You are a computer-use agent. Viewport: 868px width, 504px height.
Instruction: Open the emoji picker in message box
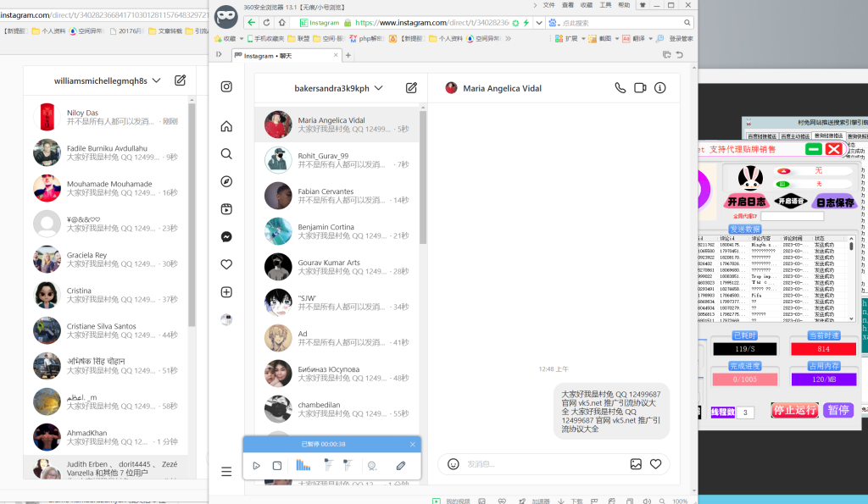pyautogui.click(x=453, y=464)
